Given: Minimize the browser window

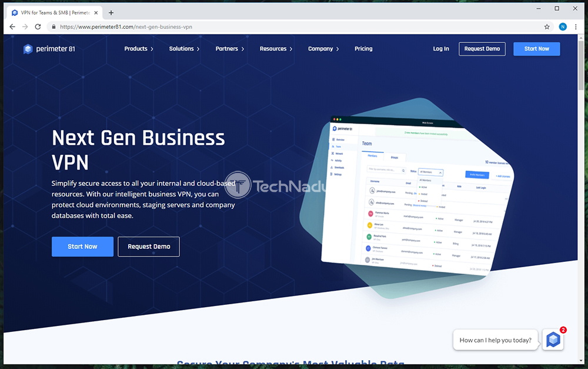Looking at the screenshot, I should click(x=539, y=8).
